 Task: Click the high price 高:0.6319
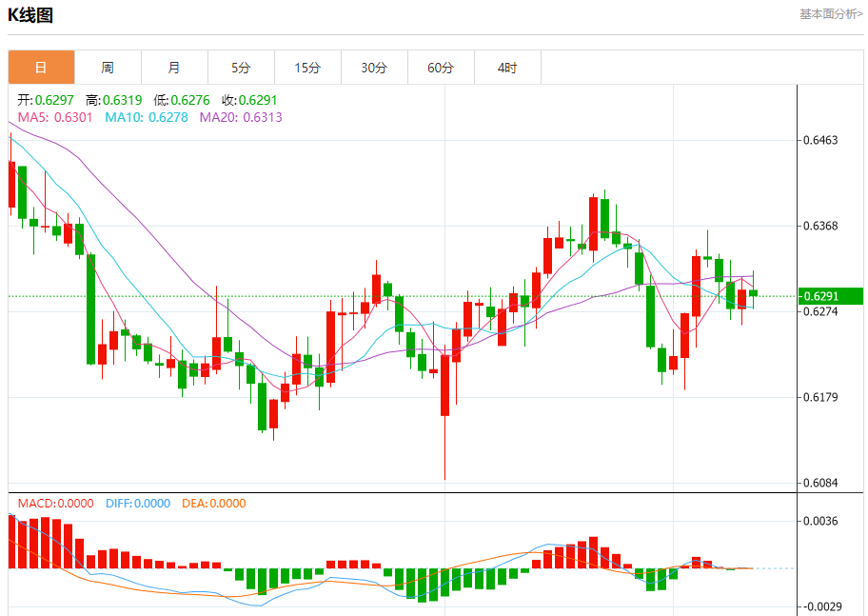pos(113,100)
